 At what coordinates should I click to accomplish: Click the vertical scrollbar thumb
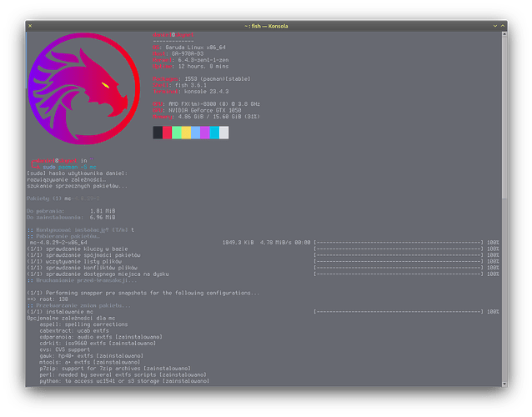[x=504, y=118]
